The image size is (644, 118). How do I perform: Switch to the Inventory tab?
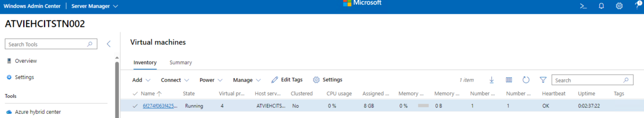(145, 62)
